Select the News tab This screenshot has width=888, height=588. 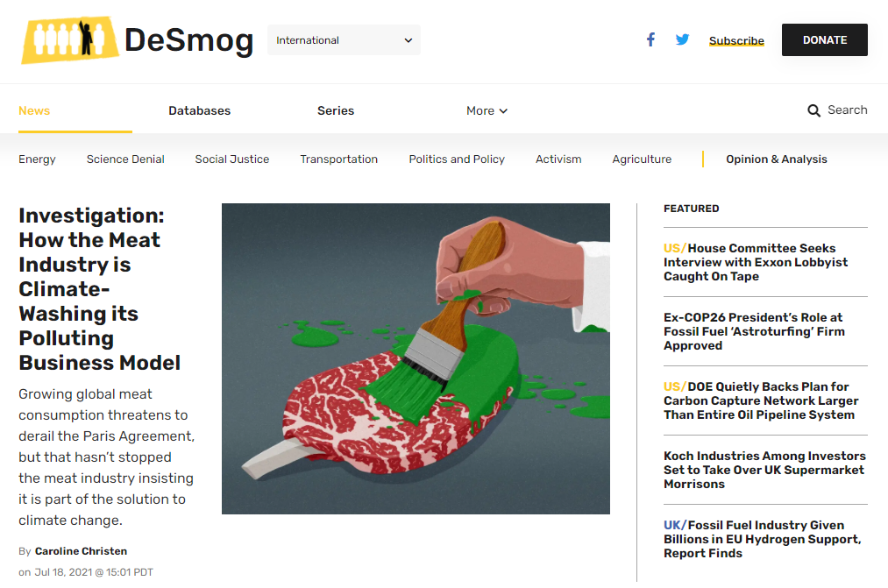coord(34,110)
